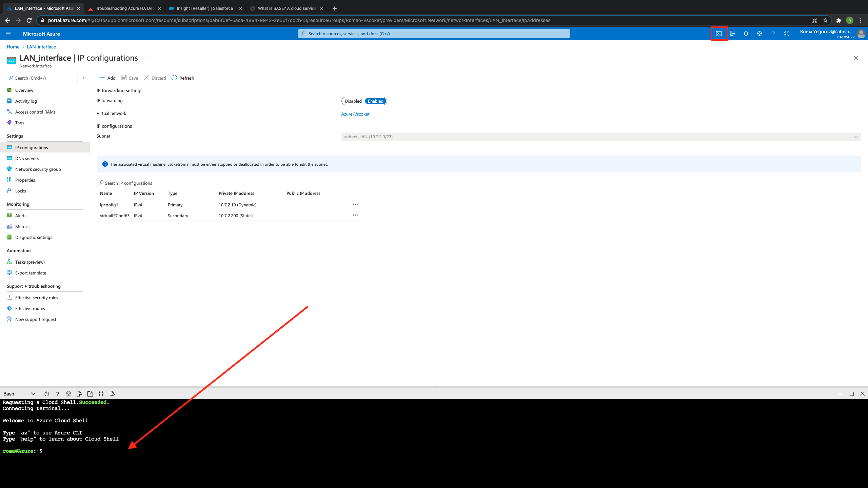
Task: Bookmark page with star icon
Action: [825, 20]
